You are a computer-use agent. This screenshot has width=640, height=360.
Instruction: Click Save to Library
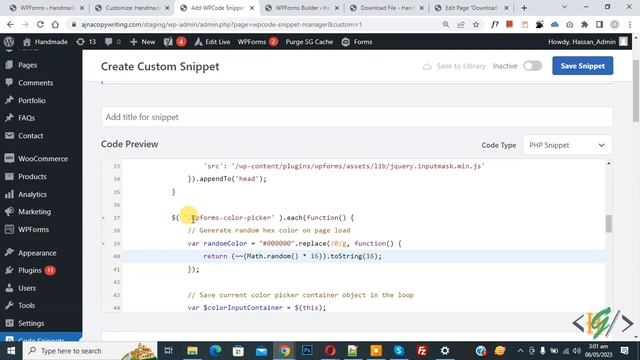tap(454, 66)
